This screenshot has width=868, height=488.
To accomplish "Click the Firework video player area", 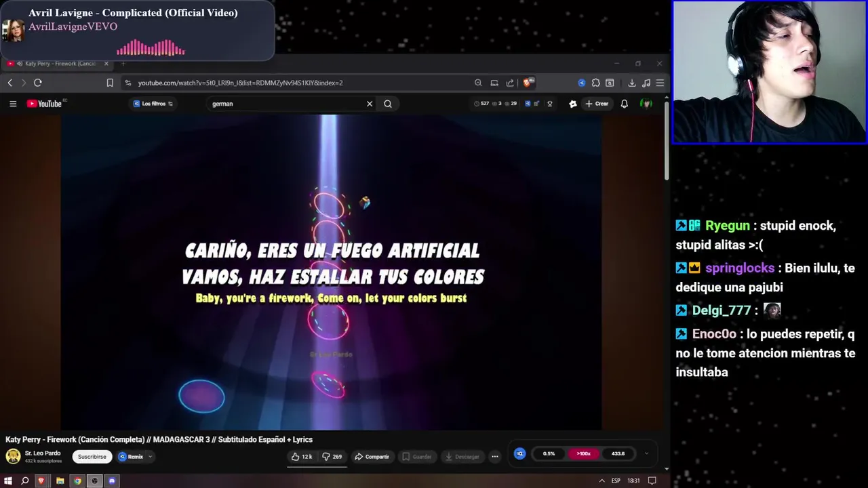I will [x=331, y=271].
